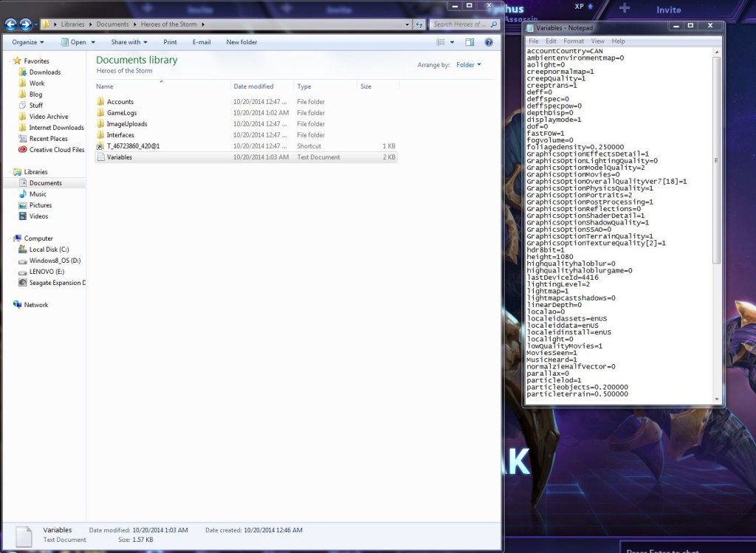Click the Notepad title bar icon
756x553 pixels.
click(x=530, y=28)
